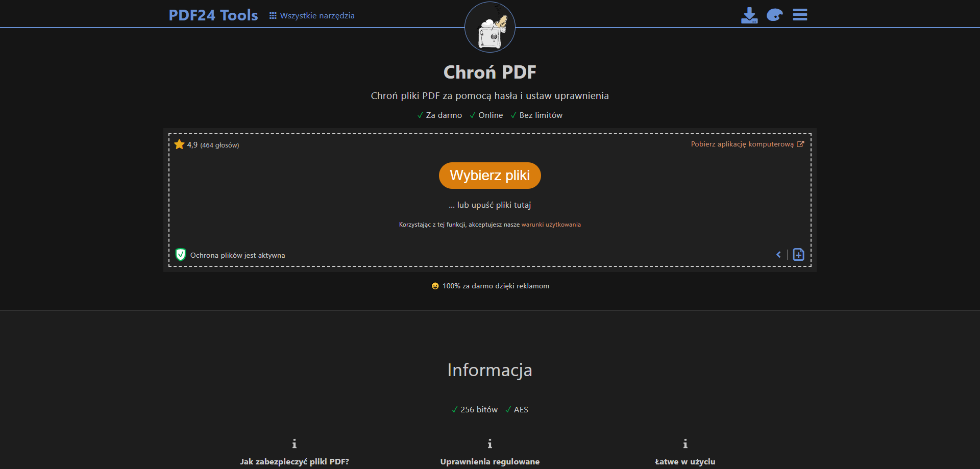Open the hamburger menu
980x469 pixels.
click(x=800, y=15)
